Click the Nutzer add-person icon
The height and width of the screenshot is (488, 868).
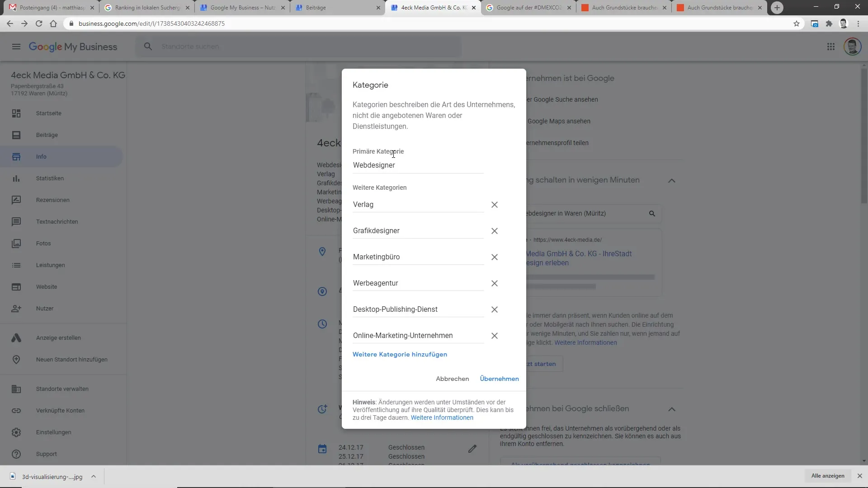coord(16,309)
